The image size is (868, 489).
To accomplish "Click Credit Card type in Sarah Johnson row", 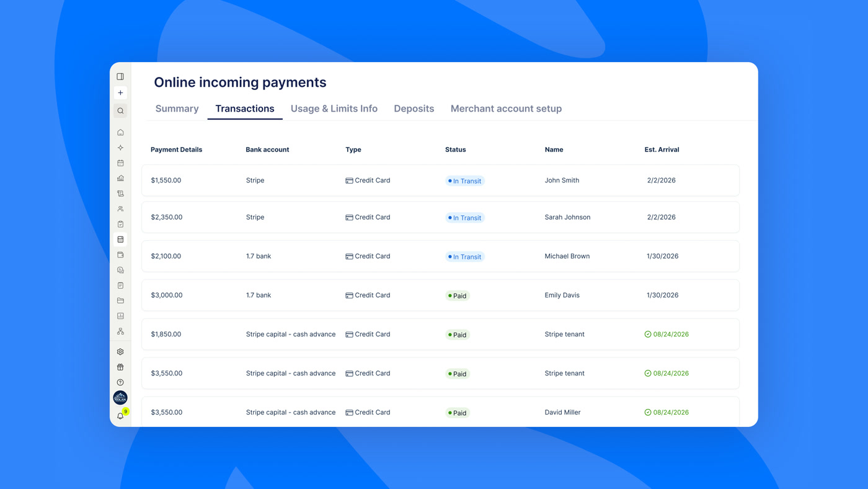I will click(368, 217).
